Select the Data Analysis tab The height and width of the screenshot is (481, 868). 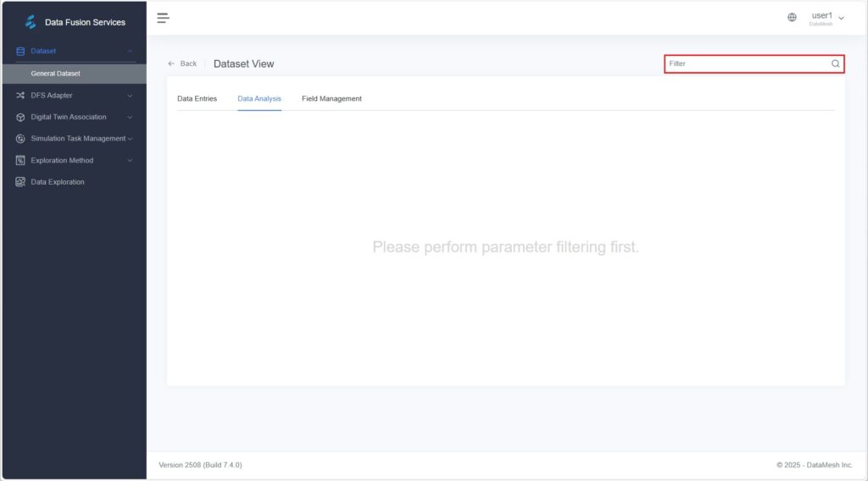pos(259,99)
